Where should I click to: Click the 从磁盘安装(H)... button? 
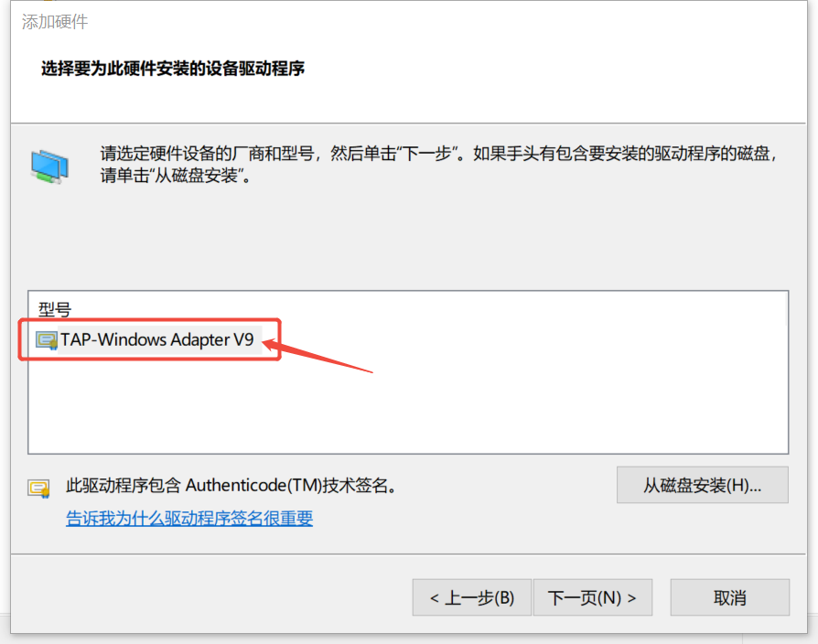(x=702, y=485)
